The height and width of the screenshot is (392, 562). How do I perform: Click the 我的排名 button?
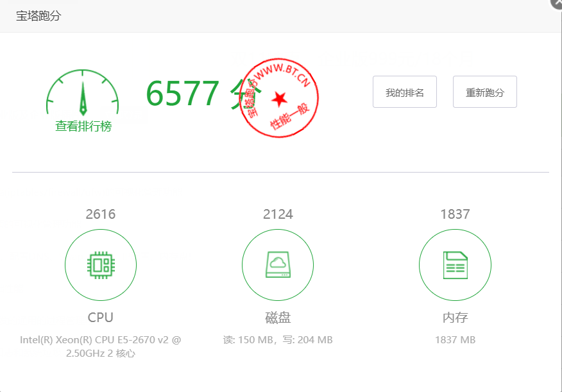404,92
